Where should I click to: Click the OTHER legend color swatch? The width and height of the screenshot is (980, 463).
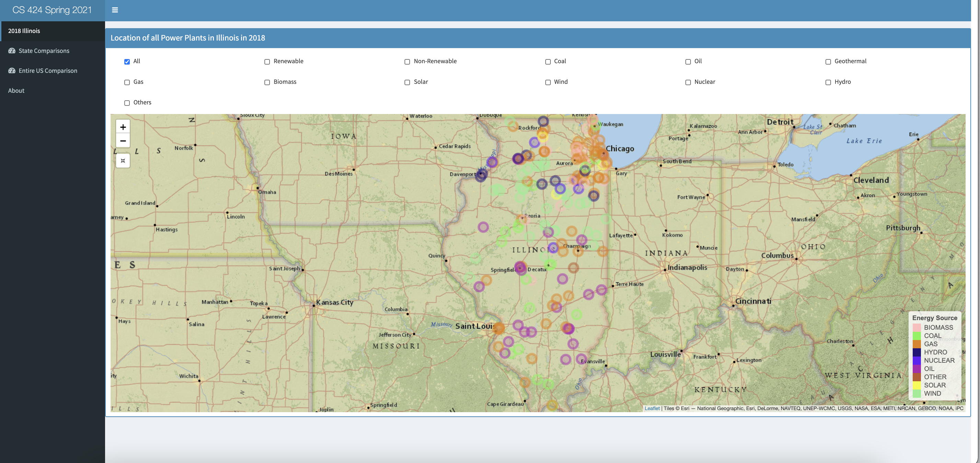[x=917, y=377]
